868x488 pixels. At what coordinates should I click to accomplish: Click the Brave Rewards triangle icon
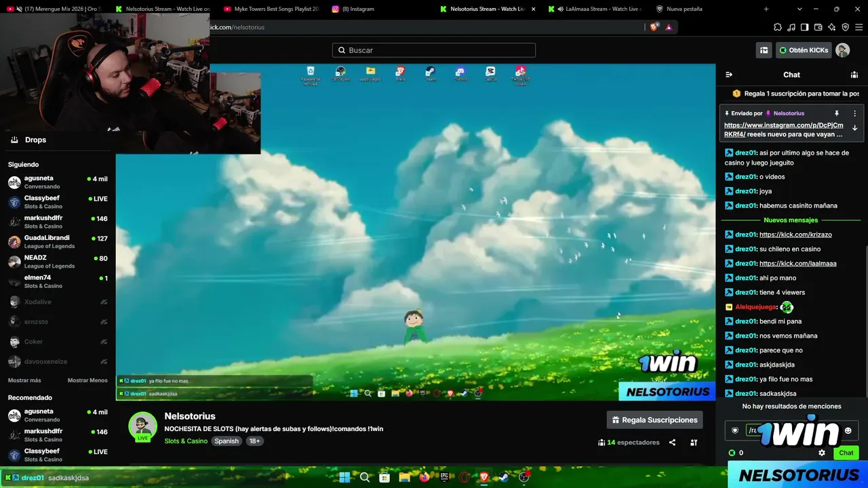[x=669, y=27]
